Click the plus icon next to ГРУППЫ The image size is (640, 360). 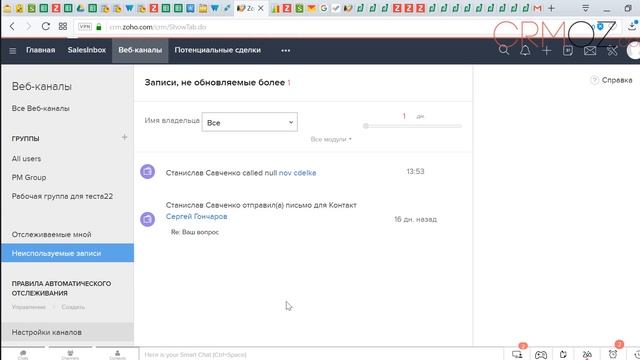(x=124, y=138)
